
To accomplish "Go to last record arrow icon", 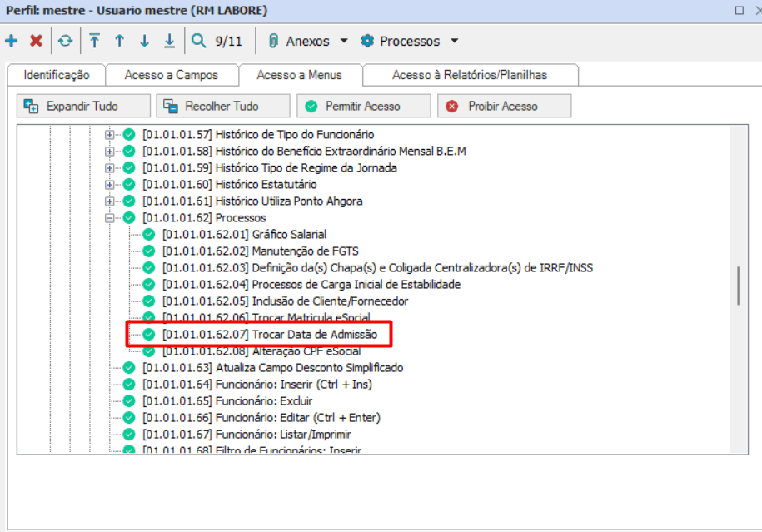I will point(169,41).
